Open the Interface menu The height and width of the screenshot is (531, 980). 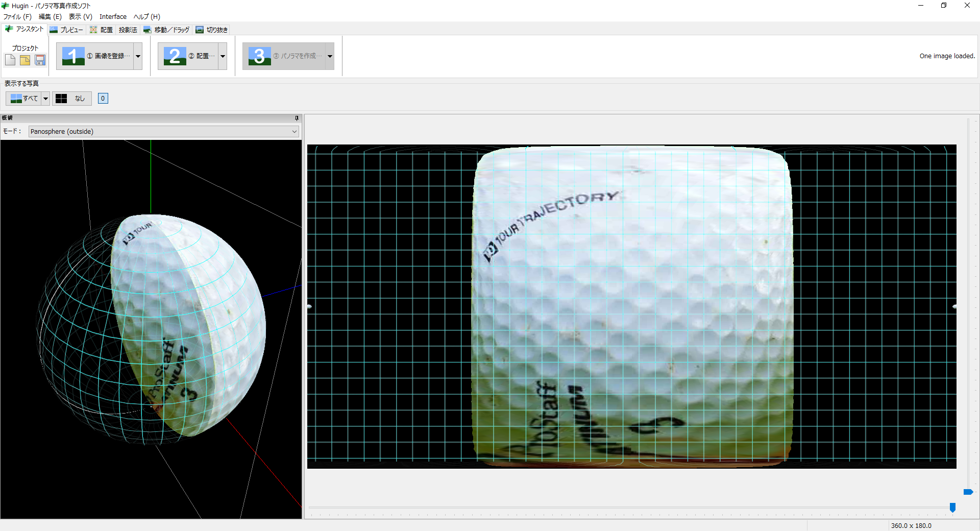(113, 17)
